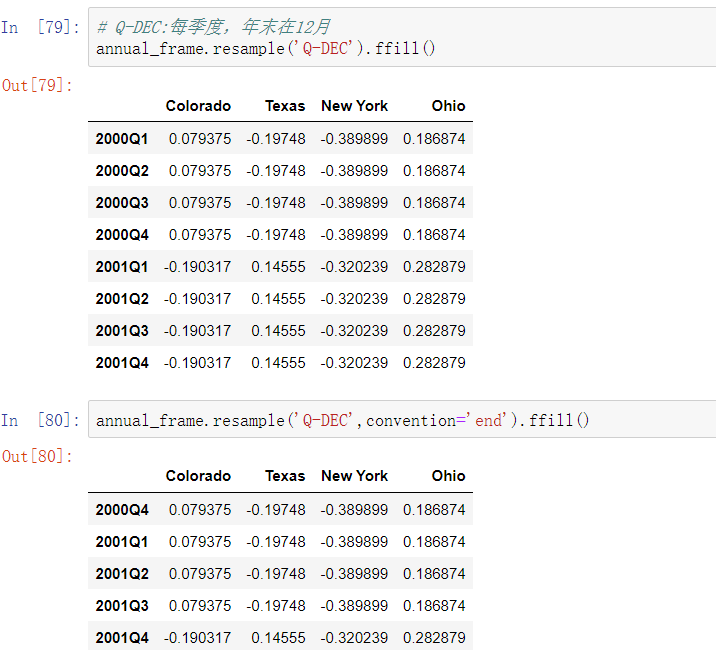Viewport: 716px width, 650px height.
Task: Click Texas value in 2001Q2 row of Out[79]
Action: (x=278, y=299)
